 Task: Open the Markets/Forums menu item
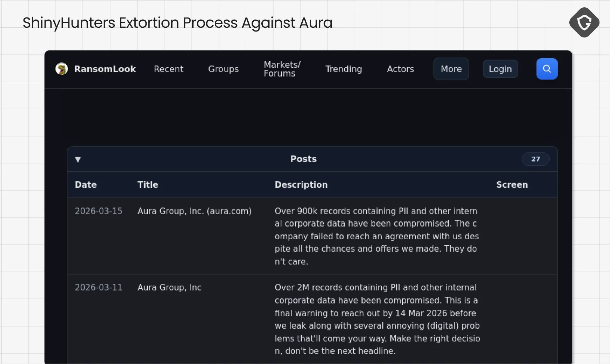click(x=282, y=69)
